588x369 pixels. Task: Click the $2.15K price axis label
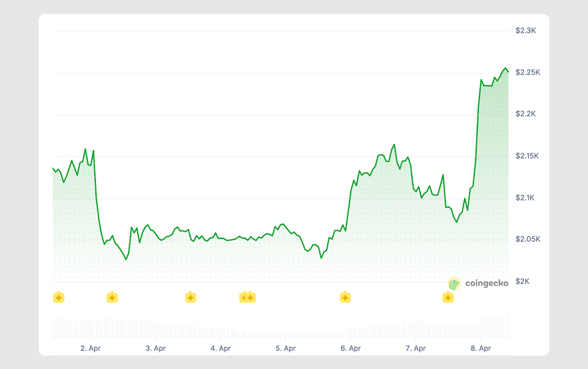tap(527, 156)
